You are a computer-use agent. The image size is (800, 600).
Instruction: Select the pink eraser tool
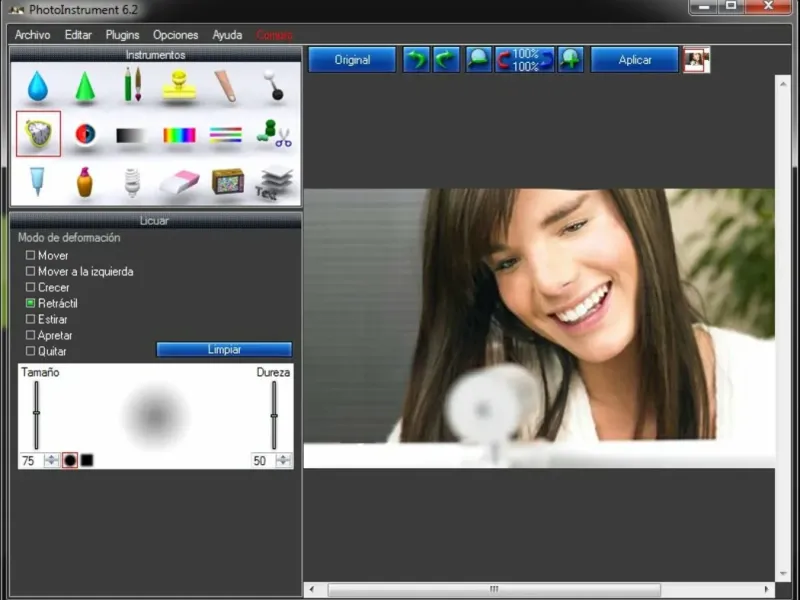(x=179, y=181)
